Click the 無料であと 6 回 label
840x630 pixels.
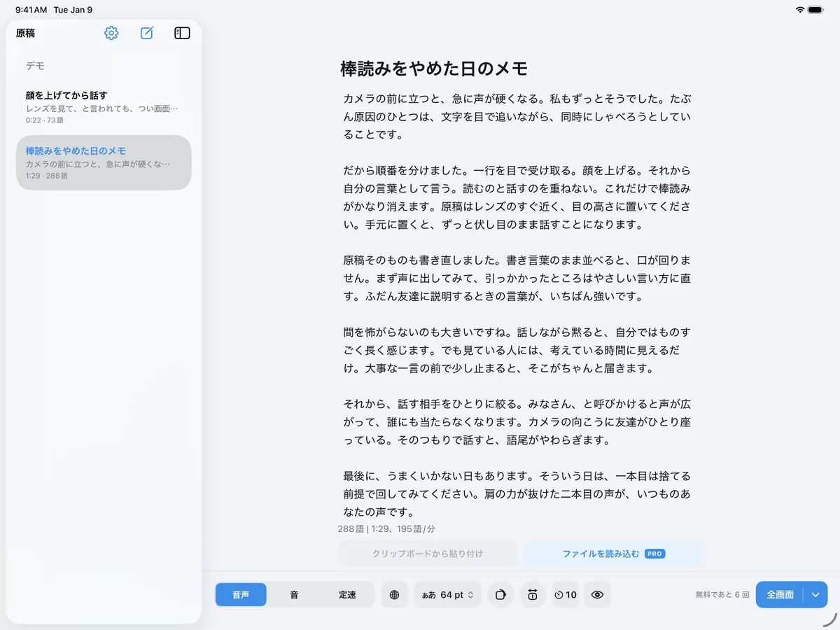click(x=722, y=595)
